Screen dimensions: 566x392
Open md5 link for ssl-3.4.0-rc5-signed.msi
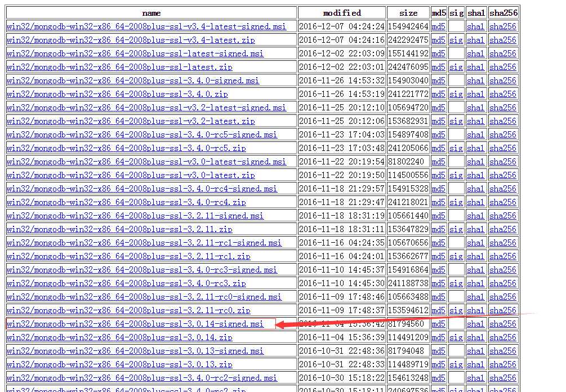click(x=439, y=135)
